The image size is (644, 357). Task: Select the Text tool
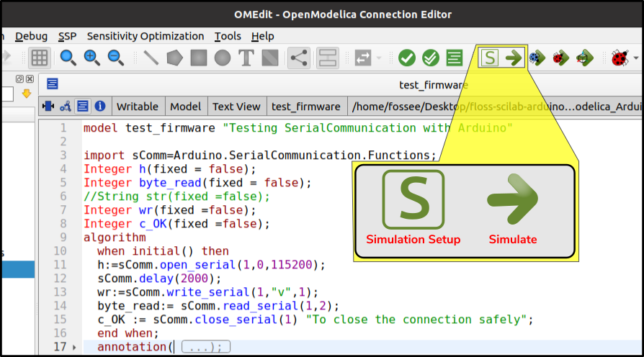[246, 58]
